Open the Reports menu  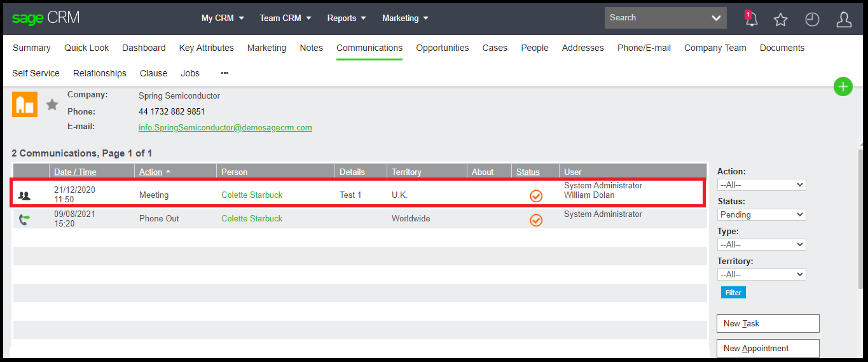point(347,18)
